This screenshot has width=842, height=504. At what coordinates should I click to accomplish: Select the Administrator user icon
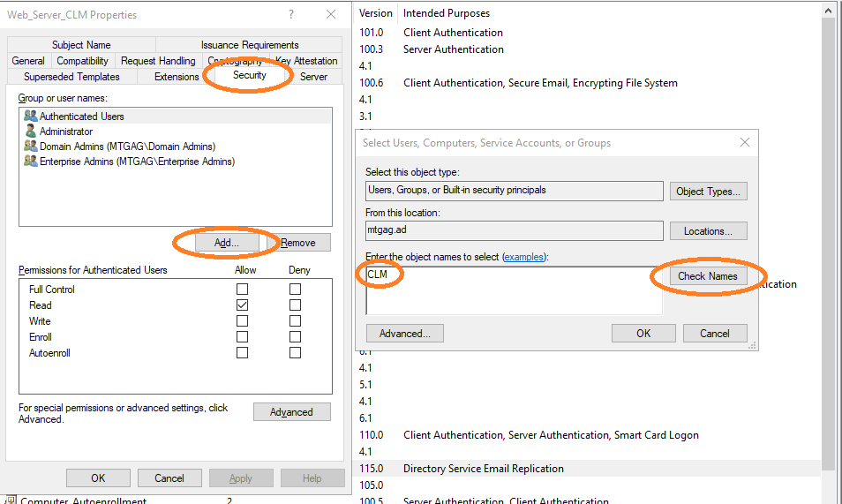pyautogui.click(x=31, y=132)
